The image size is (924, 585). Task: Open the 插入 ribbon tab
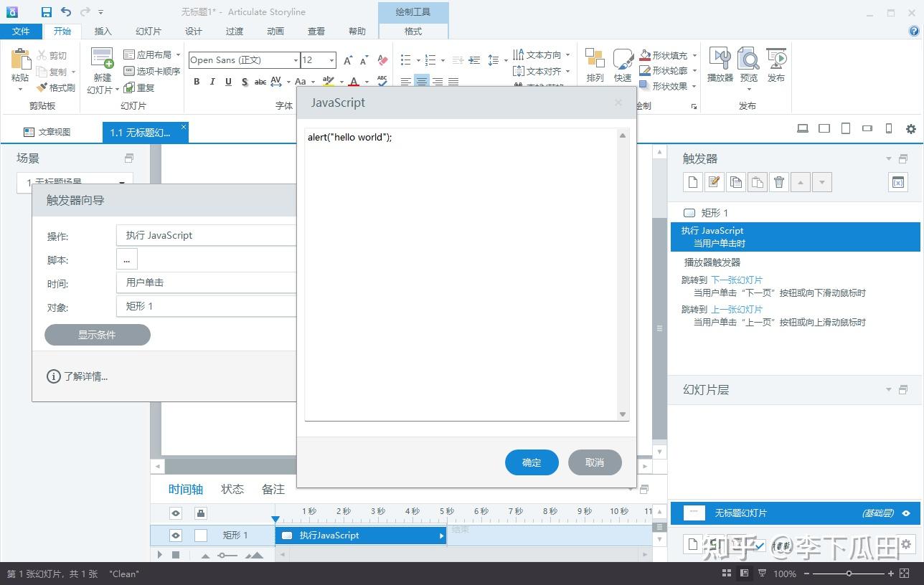[103, 31]
